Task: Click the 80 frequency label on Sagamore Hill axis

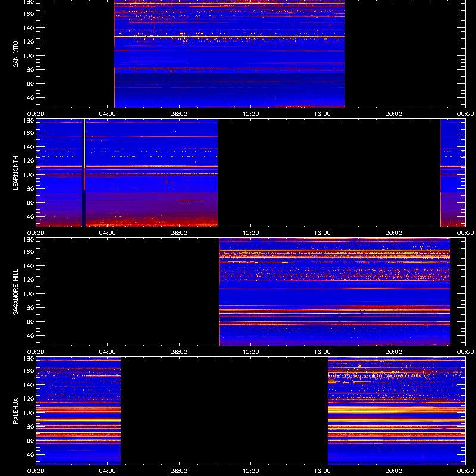Action: point(31,308)
